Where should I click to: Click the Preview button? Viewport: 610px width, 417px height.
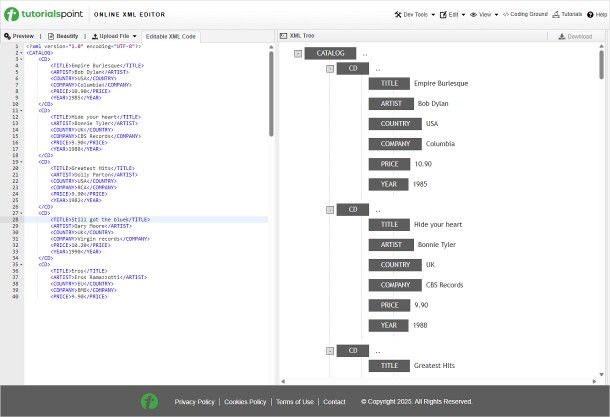pos(19,36)
